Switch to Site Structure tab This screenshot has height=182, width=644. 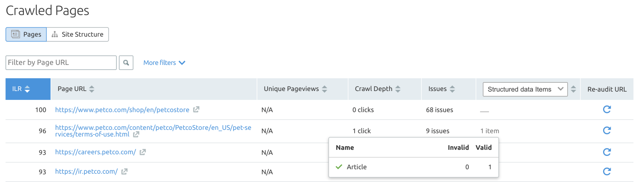click(78, 34)
